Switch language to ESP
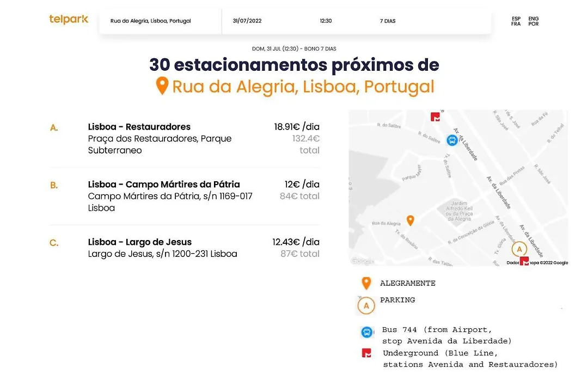Viewport: 588px width, 381px height. point(516,19)
